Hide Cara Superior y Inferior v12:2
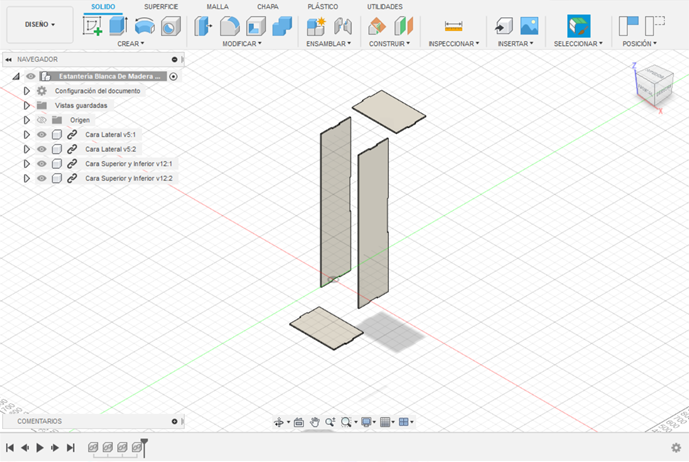Viewport: 689px width, 462px height. point(41,178)
